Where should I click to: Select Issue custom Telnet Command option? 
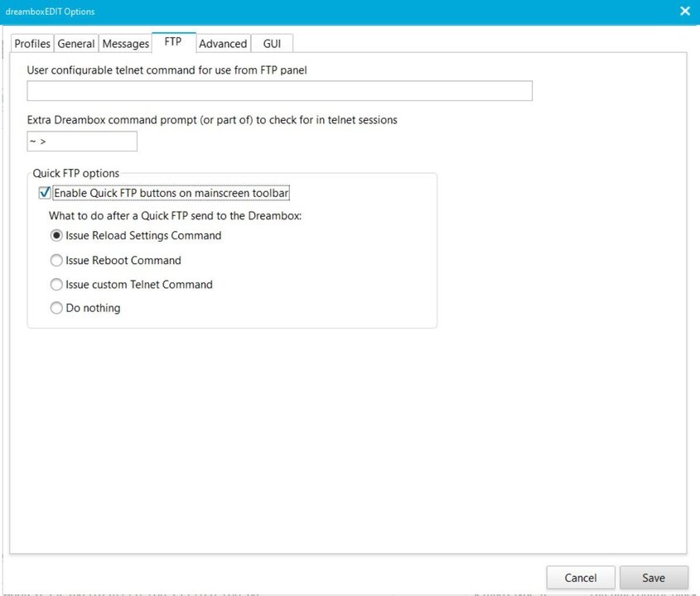57,285
